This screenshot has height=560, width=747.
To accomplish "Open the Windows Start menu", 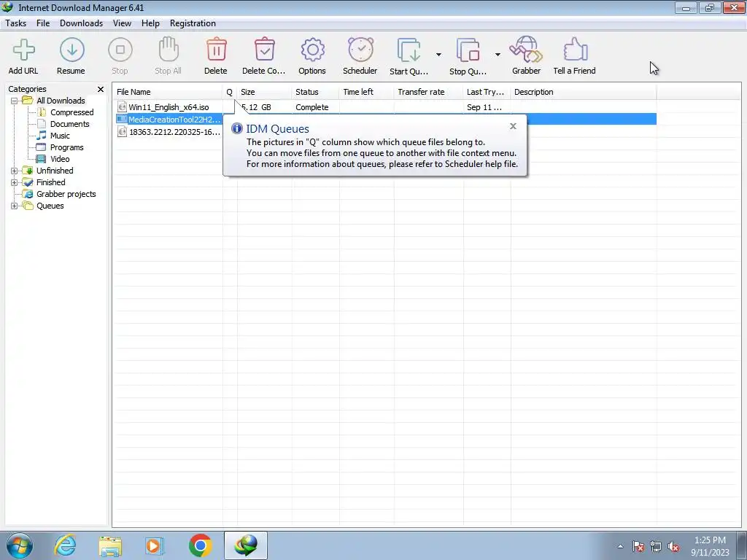I will (x=20, y=545).
